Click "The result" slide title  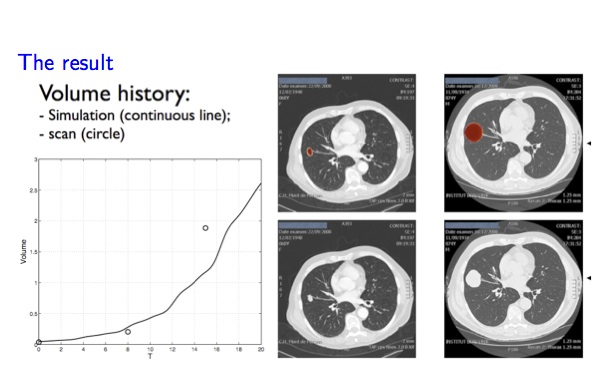66,63
